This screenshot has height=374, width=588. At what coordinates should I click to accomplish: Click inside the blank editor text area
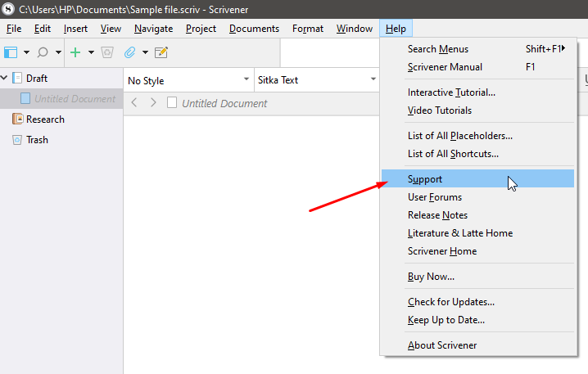251,244
